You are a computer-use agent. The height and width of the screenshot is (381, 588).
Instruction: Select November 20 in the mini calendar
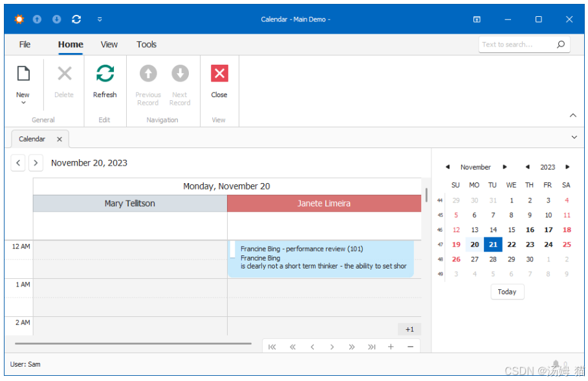click(x=475, y=245)
